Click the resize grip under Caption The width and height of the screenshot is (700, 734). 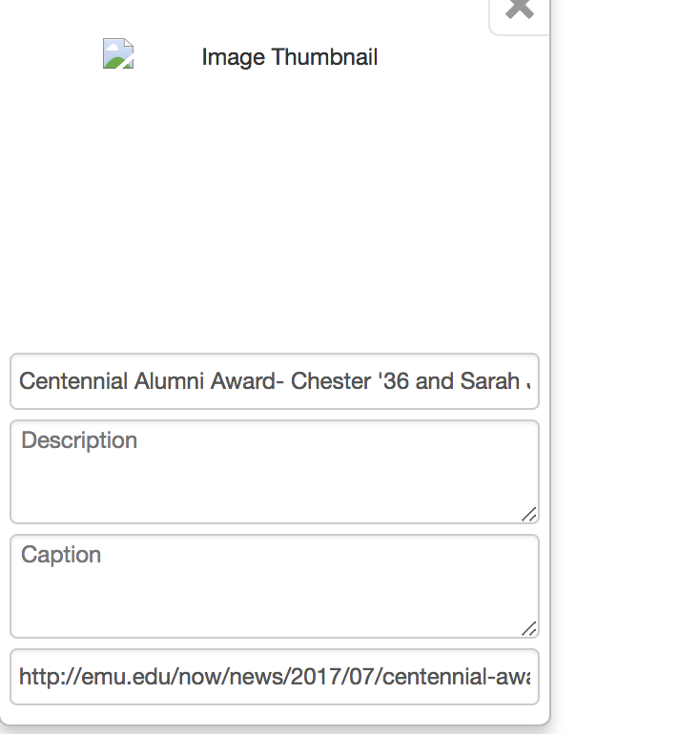coord(529,629)
